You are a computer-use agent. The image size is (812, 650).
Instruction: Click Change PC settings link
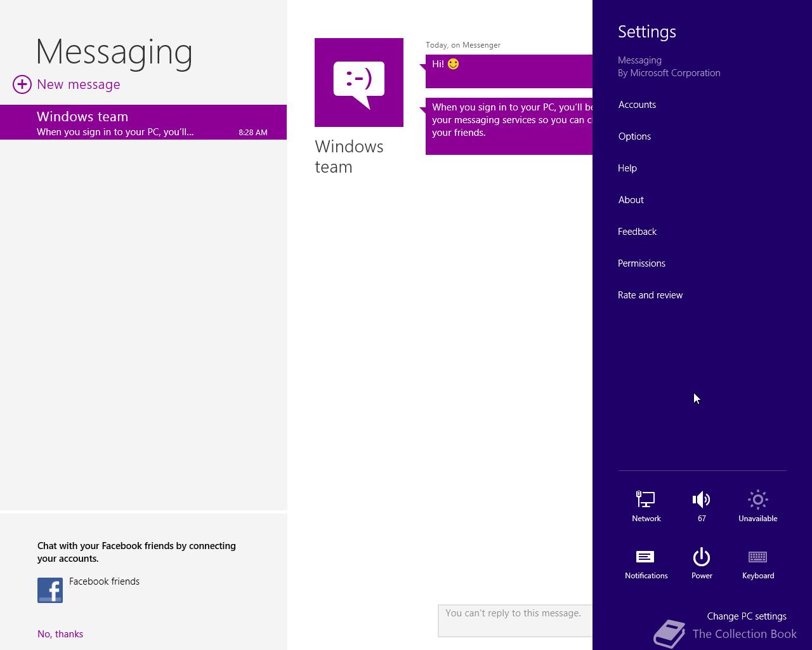coord(747,616)
